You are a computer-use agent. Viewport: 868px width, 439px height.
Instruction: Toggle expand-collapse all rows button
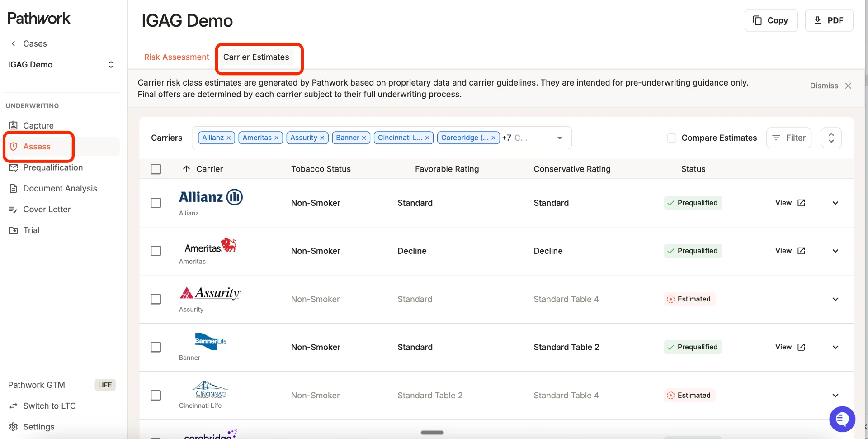pyautogui.click(x=831, y=138)
